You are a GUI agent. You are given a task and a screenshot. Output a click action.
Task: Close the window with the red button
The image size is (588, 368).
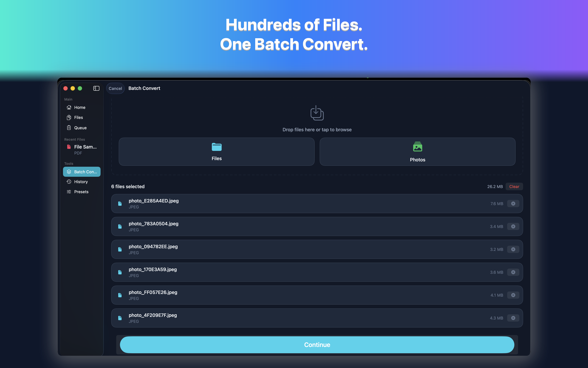click(65, 88)
